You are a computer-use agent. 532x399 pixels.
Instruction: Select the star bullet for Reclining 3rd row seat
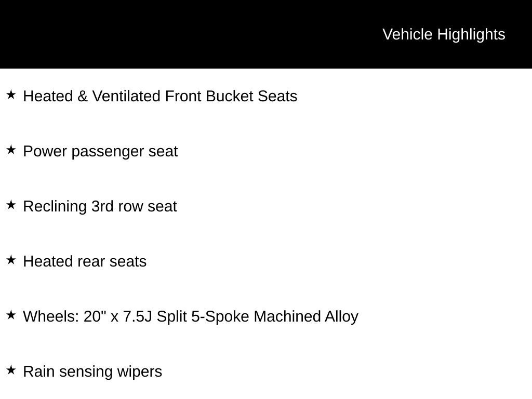[x=11, y=205]
